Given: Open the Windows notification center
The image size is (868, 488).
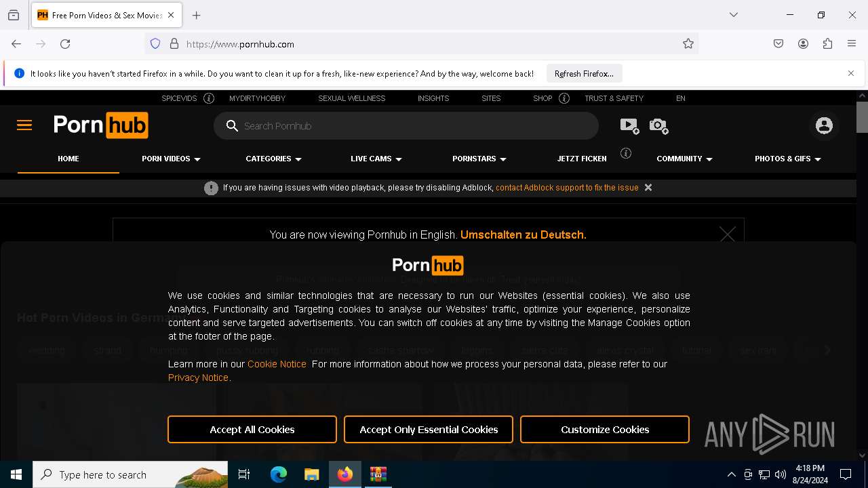Looking at the screenshot, I should point(846,474).
